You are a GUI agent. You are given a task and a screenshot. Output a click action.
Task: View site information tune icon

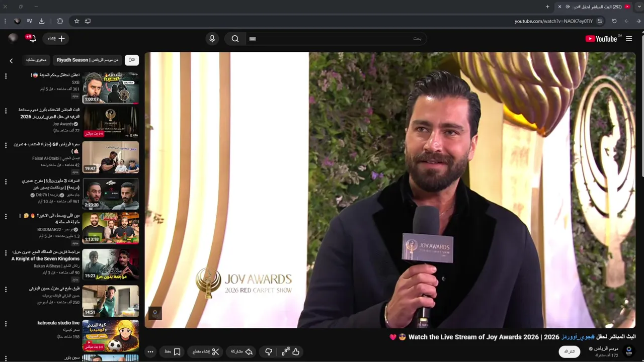(600, 21)
